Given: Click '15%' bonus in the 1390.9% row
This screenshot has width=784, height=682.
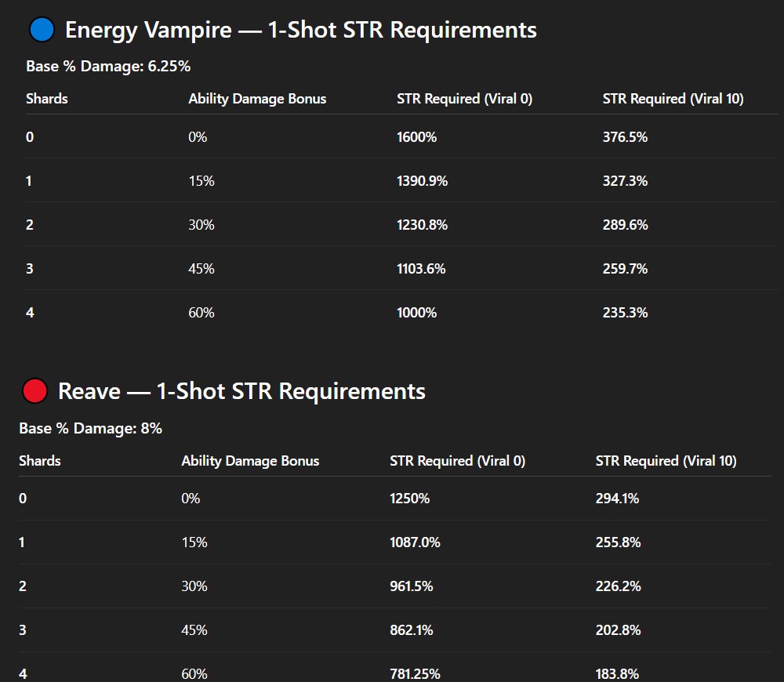Looking at the screenshot, I should tap(201, 181).
